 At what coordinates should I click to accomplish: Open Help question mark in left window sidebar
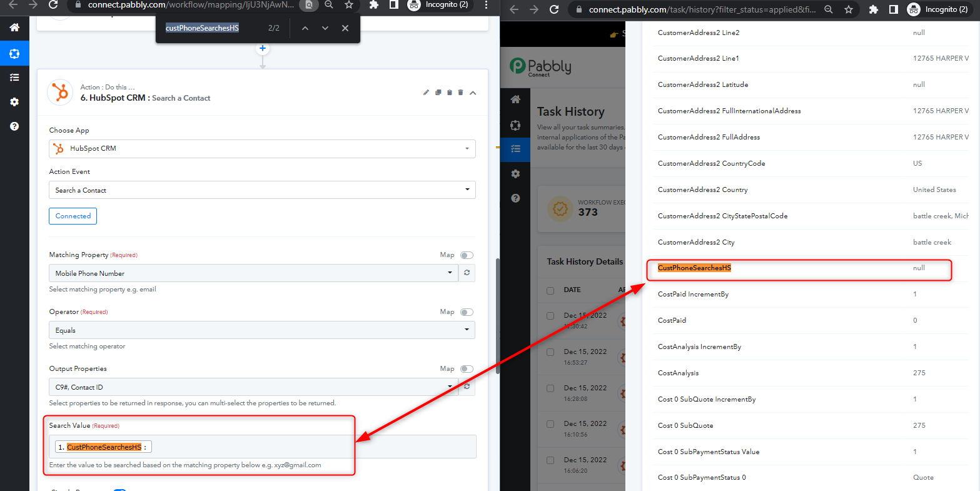14,126
